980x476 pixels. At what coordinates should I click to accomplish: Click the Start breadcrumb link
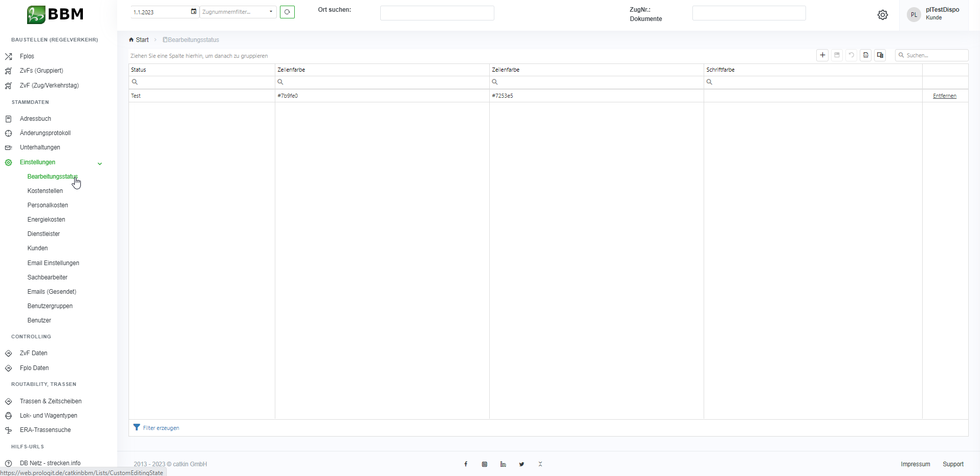[142, 40]
